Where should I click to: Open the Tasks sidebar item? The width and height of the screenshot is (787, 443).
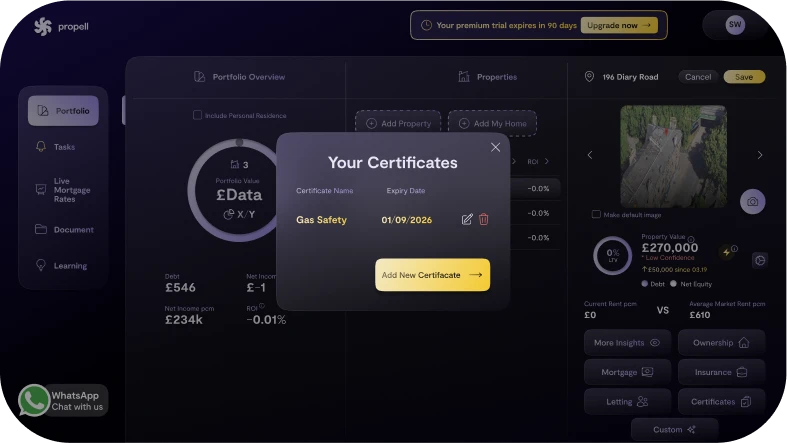click(63, 147)
